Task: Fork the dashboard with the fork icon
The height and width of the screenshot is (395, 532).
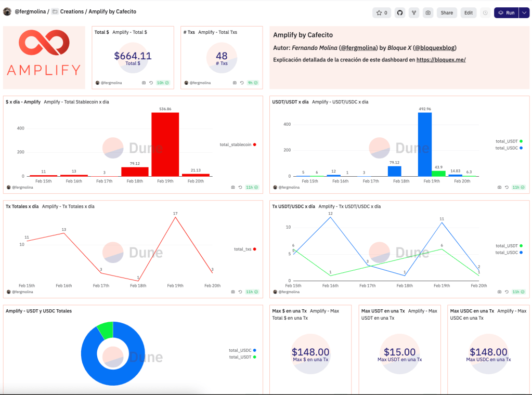Action: coord(414,13)
